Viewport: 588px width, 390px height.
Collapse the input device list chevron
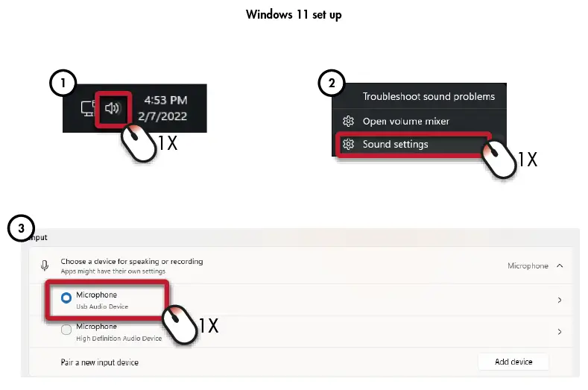(560, 265)
